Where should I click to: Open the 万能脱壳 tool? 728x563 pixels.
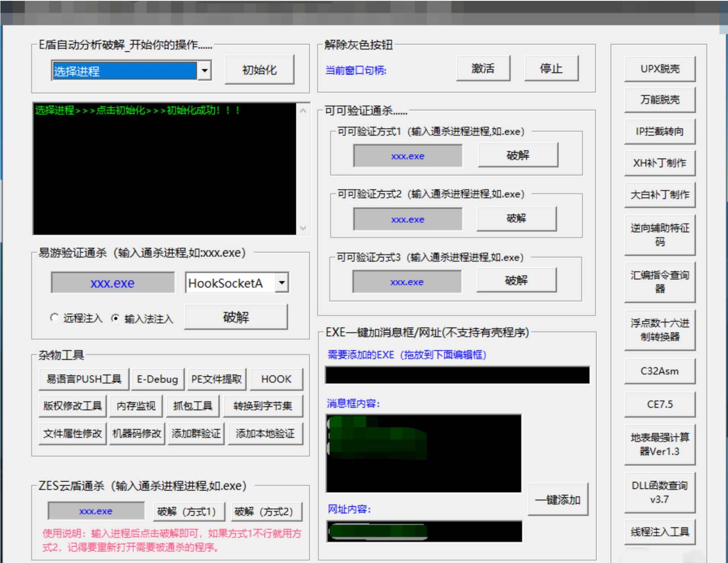660,100
